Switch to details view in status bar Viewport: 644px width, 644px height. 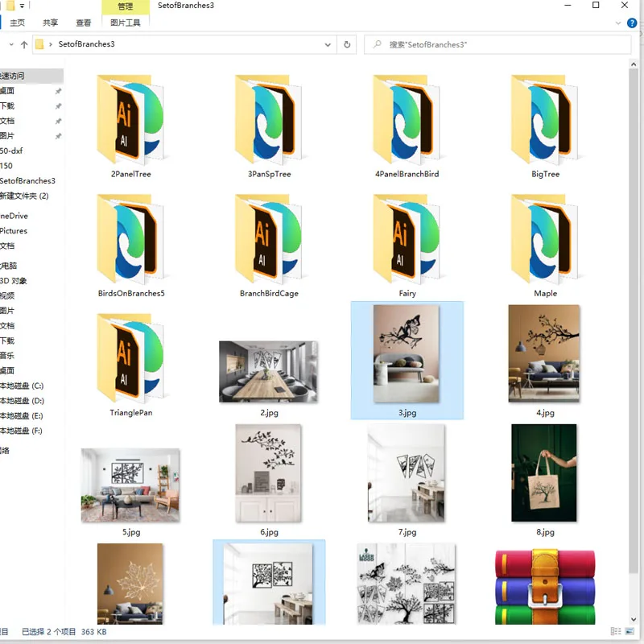(x=616, y=631)
